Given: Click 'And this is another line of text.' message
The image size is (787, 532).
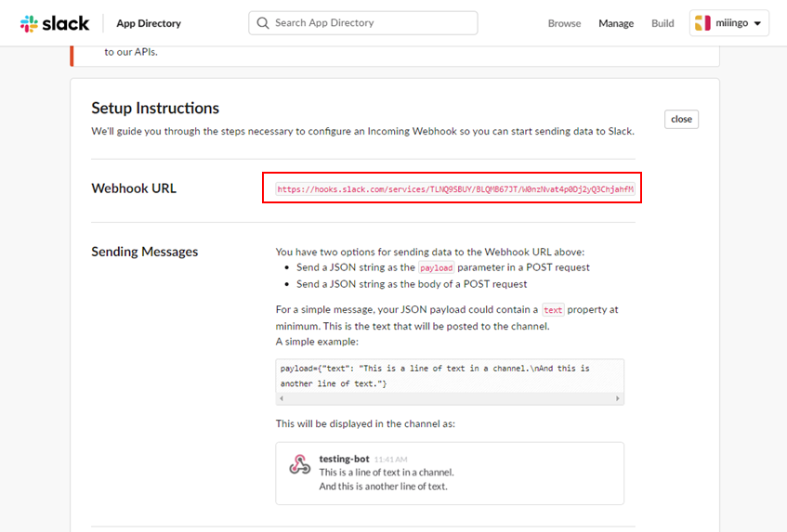Looking at the screenshot, I should click(383, 487).
